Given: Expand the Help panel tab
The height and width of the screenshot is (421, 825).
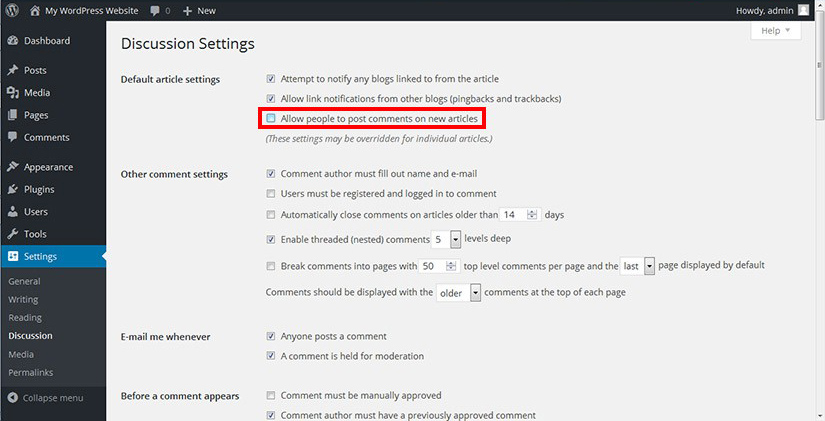Looking at the screenshot, I should click(x=775, y=31).
